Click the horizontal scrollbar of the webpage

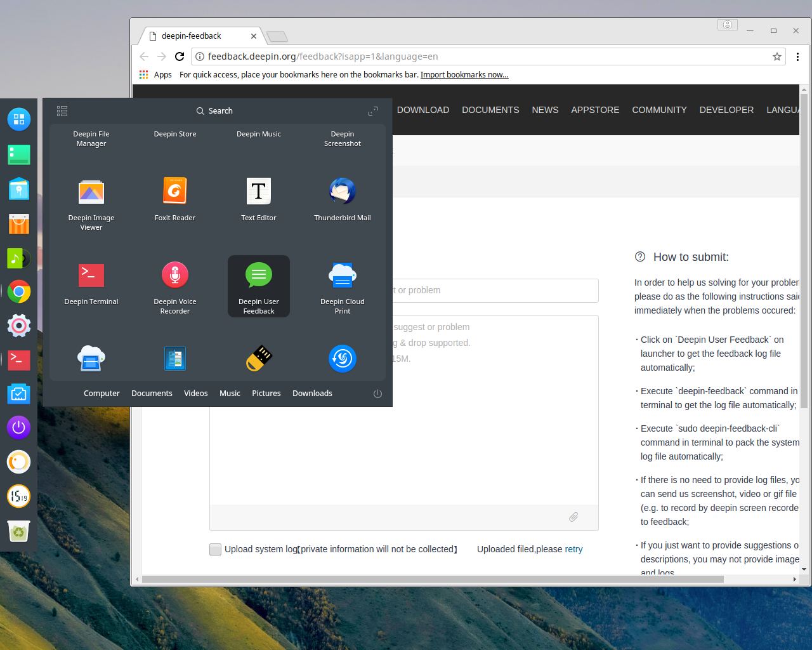click(433, 579)
